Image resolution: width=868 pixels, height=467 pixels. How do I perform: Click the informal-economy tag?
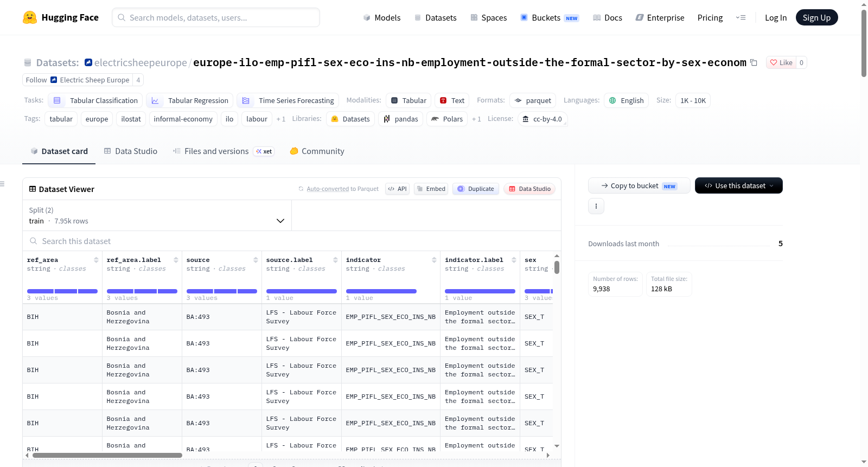[x=183, y=119]
